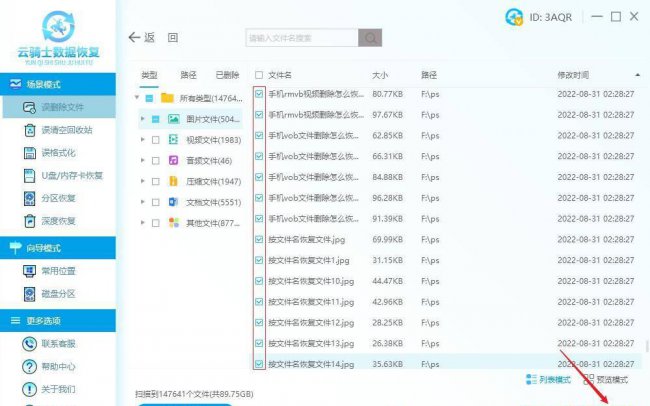This screenshot has width=650, height=406.
Task: Open 关于我们 info icon
Action: click(29, 389)
